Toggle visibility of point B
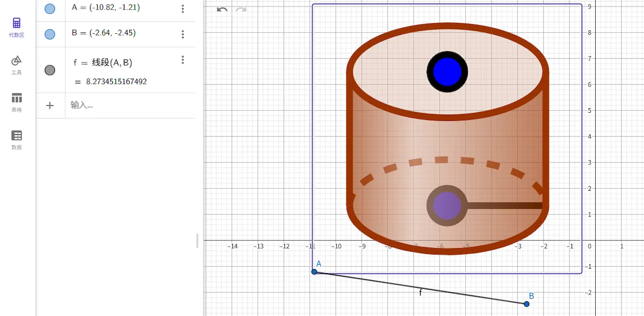 point(50,34)
